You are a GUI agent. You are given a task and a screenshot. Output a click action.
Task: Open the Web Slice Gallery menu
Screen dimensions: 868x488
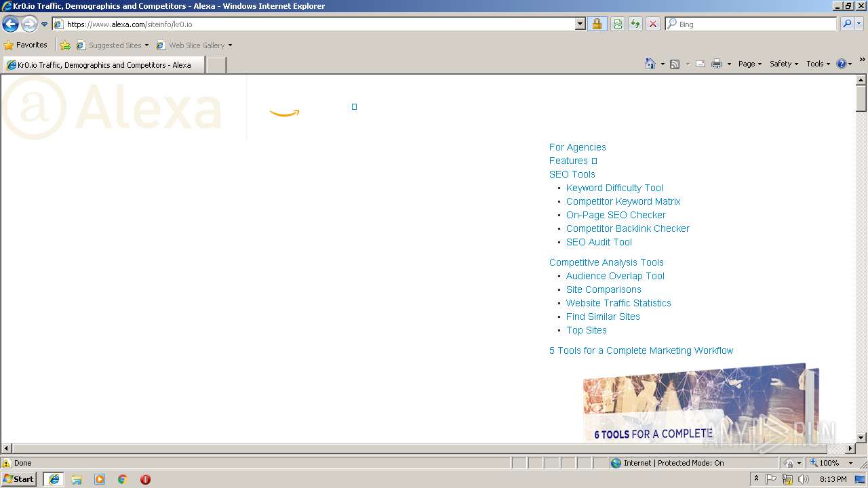tap(194, 45)
